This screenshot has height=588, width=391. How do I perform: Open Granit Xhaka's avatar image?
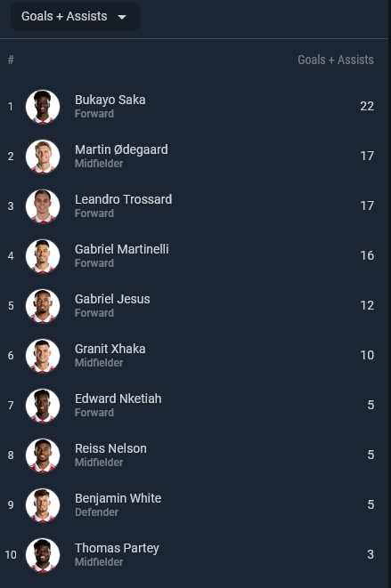click(x=43, y=356)
